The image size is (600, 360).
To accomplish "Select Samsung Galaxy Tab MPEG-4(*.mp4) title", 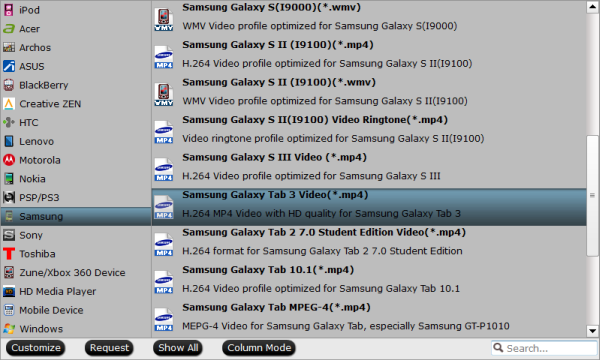I will (276, 307).
